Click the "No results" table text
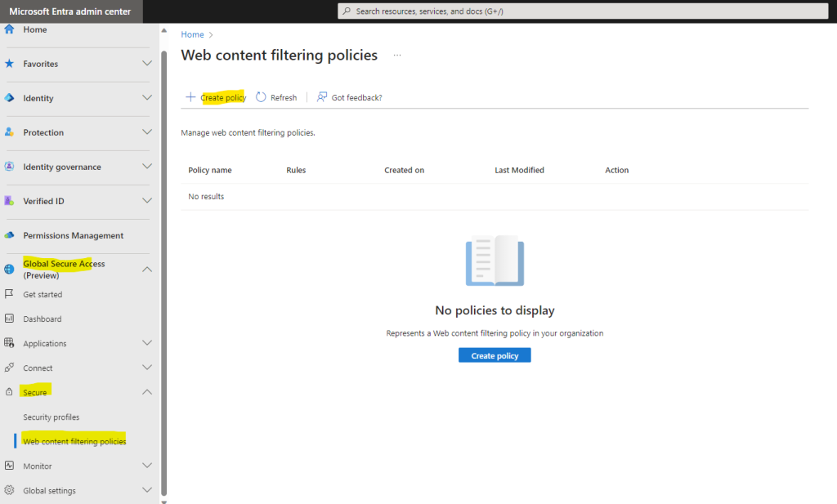 tap(206, 197)
